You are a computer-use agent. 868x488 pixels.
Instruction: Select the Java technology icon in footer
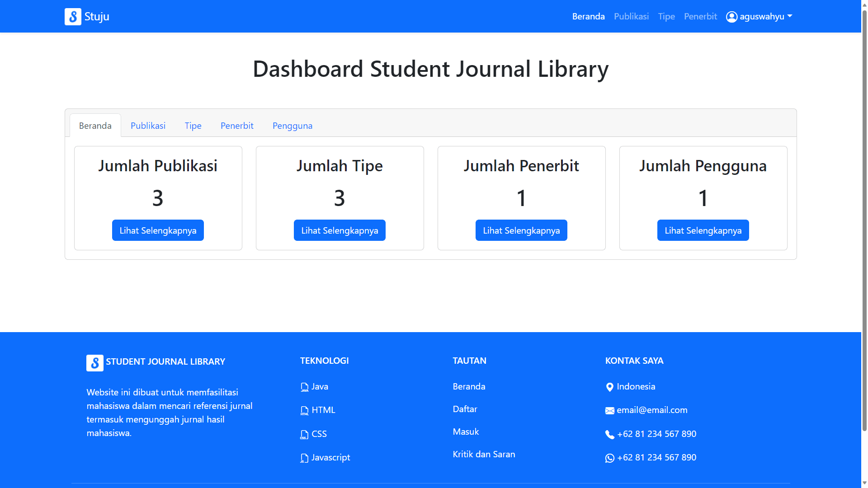(x=304, y=387)
